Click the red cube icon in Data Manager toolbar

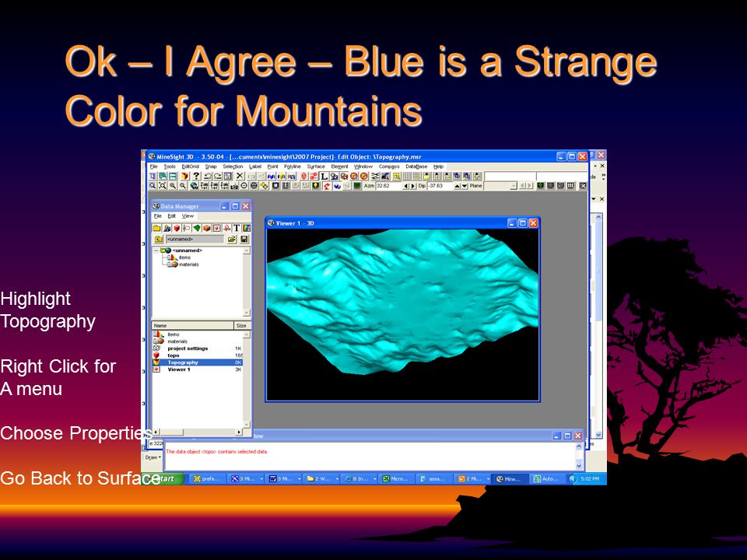click(x=177, y=228)
